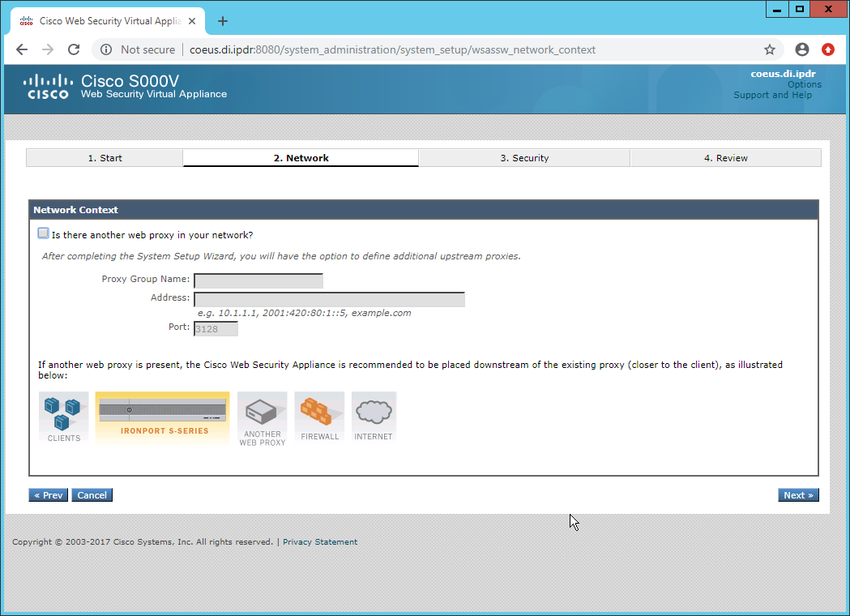Screen dimensions: 850x616
Task: Click the browser forward arrow
Action: (48, 50)
